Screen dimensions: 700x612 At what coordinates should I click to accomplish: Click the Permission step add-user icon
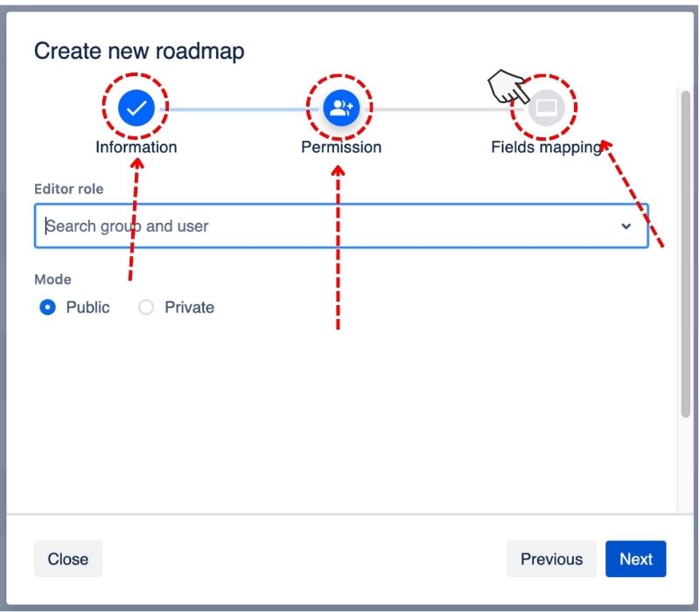[x=340, y=108]
